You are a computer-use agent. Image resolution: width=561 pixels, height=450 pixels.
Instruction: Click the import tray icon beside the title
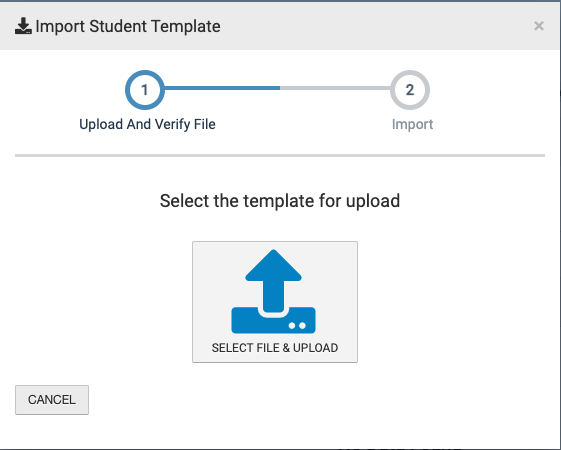pos(23,26)
